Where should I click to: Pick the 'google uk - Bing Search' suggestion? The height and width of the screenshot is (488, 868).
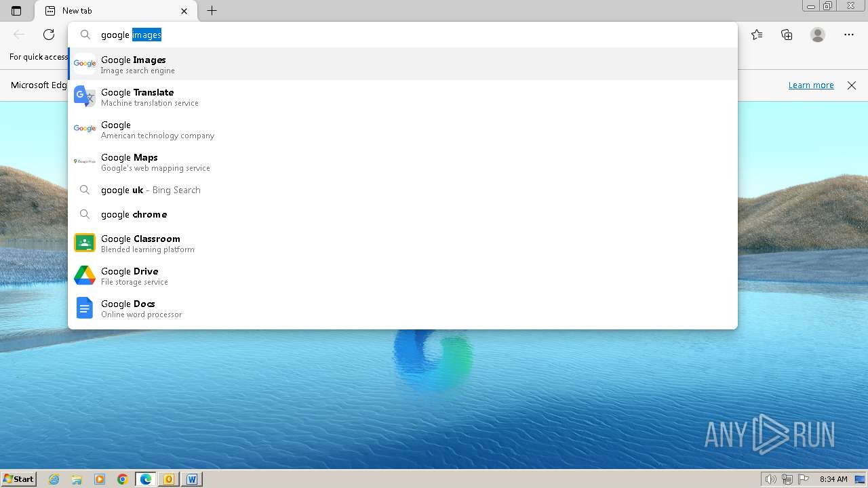tap(403, 190)
